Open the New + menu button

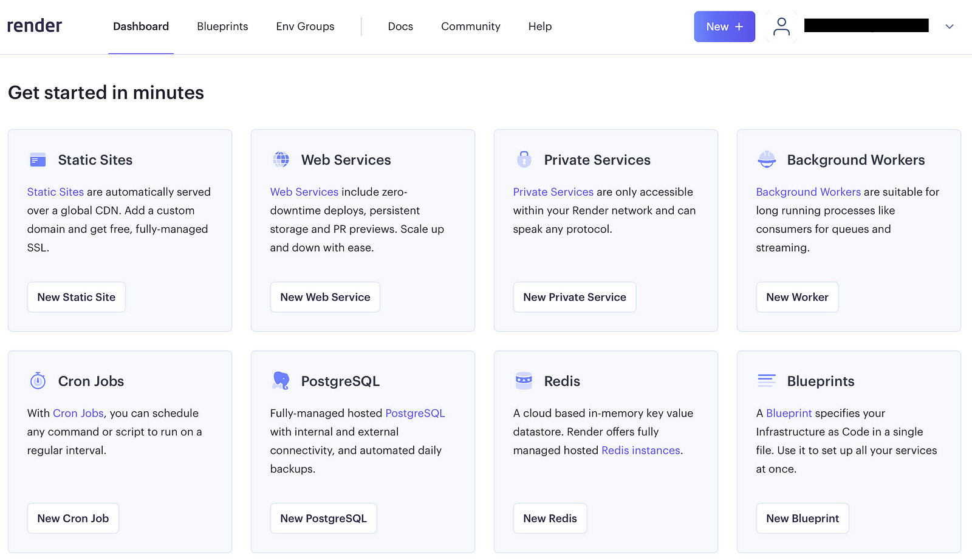(725, 27)
